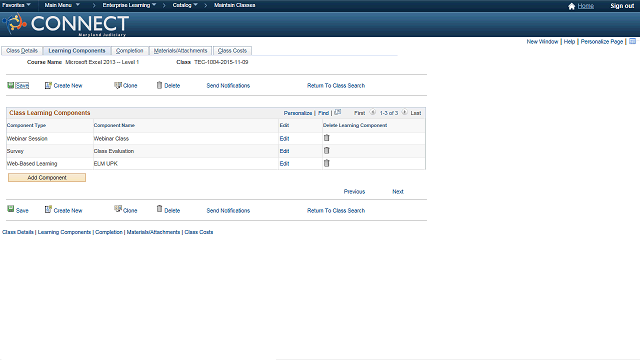The height and width of the screenshot is (360, 640).
Task: Click the bottom Return To Class Search link
Action: (x=336, y=211)
